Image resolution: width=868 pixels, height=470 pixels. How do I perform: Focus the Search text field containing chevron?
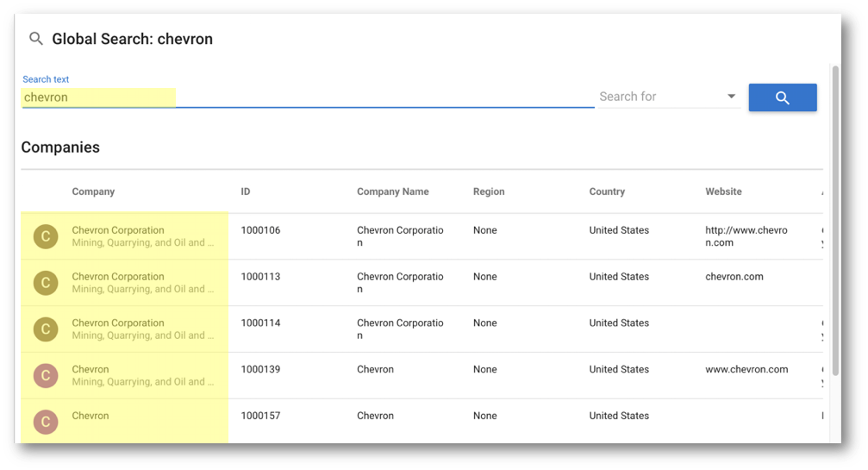308,97
